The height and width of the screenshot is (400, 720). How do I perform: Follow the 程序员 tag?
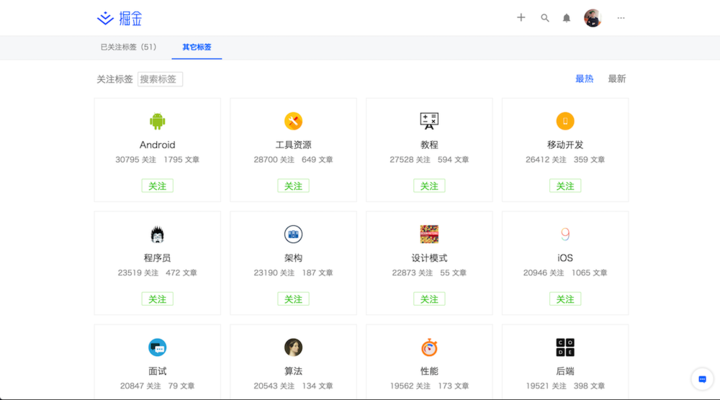tap(157, 299)
